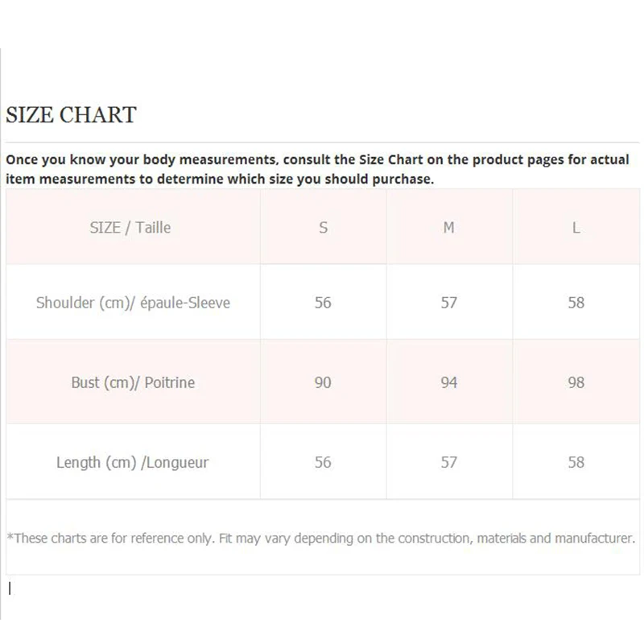
Task: Click the text cursor mark below the table
Action: (x=10, y=588)
